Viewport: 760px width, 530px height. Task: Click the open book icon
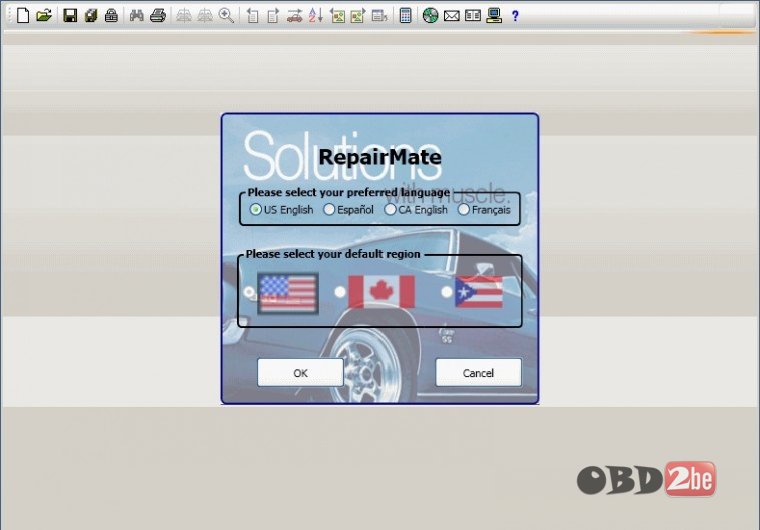(x=473, y=16)
